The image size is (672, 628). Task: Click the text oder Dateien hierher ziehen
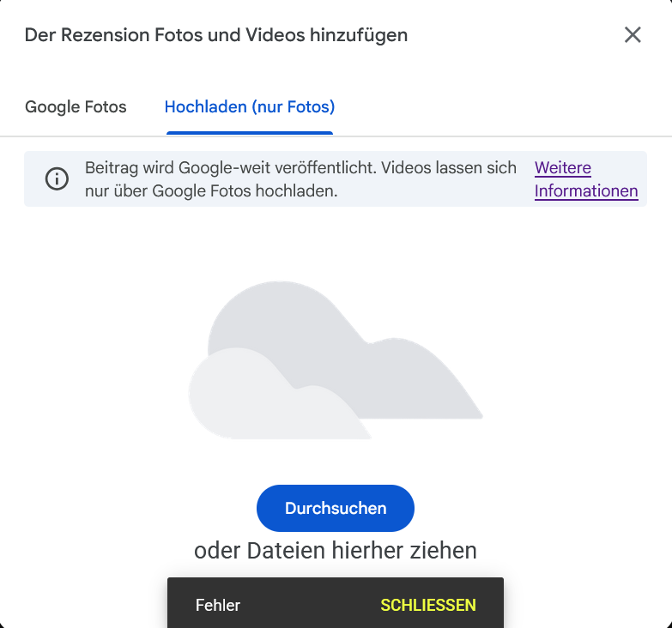(335, 550)
